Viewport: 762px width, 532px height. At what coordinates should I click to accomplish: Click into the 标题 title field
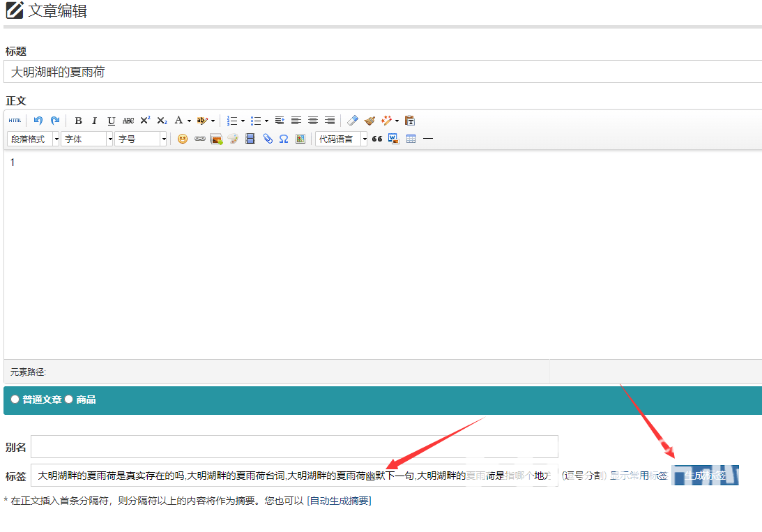383,72
